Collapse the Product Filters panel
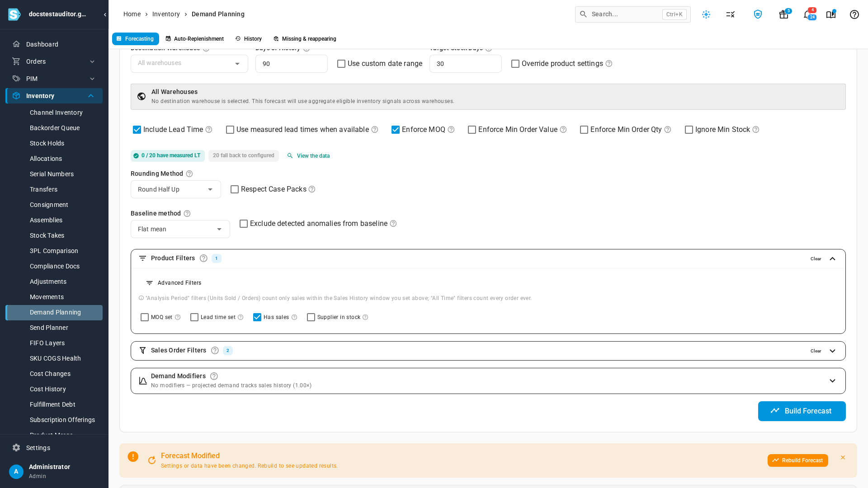 832,259
